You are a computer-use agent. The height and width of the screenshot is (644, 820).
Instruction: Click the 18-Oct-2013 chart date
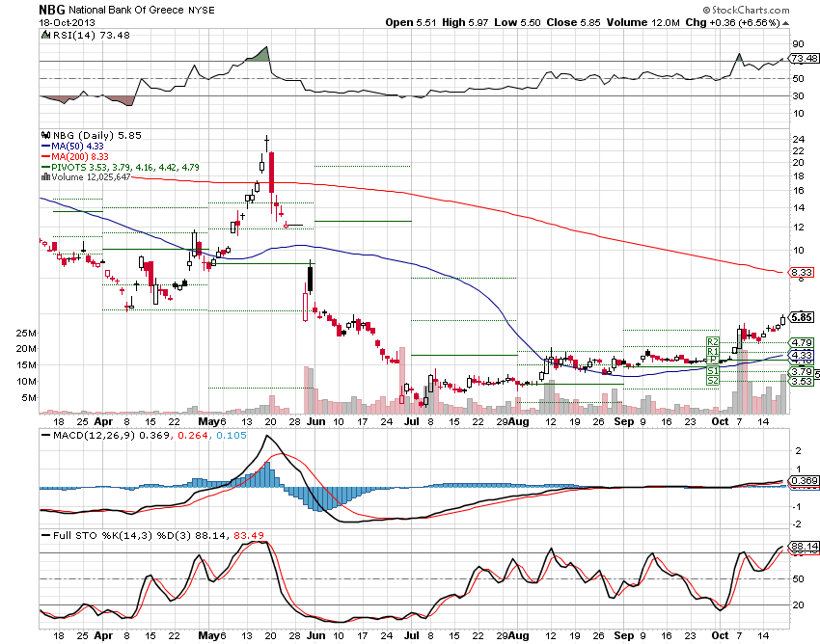(x=67, y=22)
